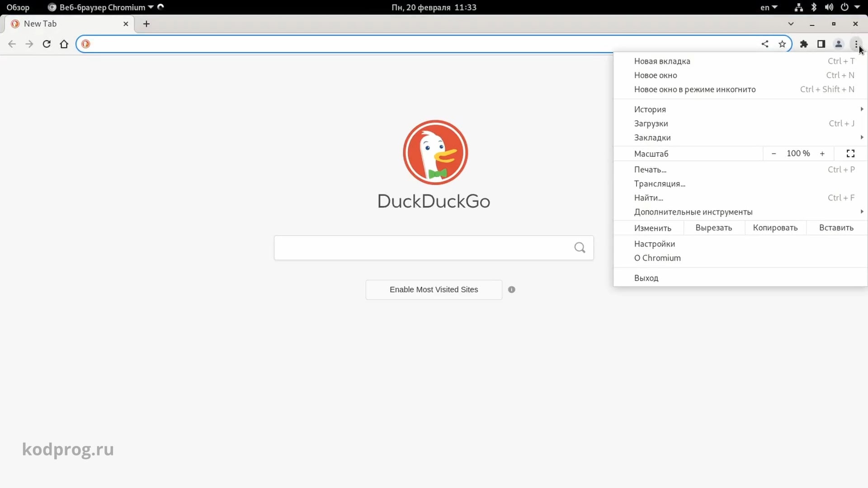The width and height of the screenshot is (868, 488).
Task: Select the New Tab browser tab
Action: [x=70, y=24]
